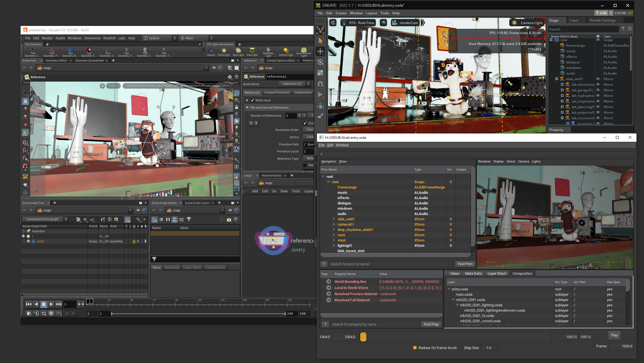Expand the camera01 prim in usdview
The image size is (644, 363).
click(334, 225)
